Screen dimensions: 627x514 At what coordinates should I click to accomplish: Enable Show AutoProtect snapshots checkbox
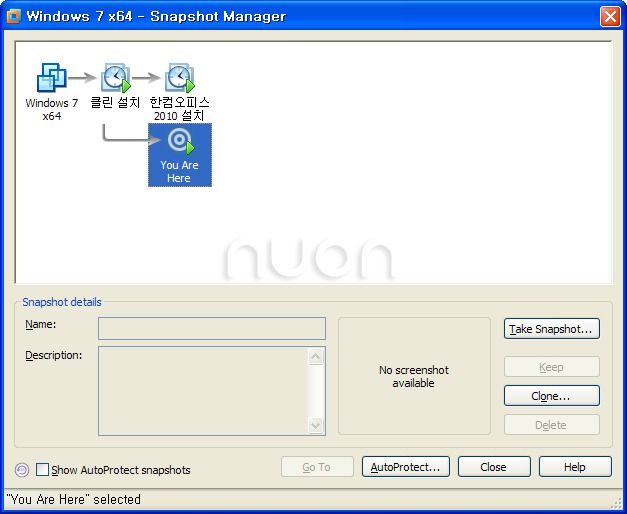tap(42, 470)
